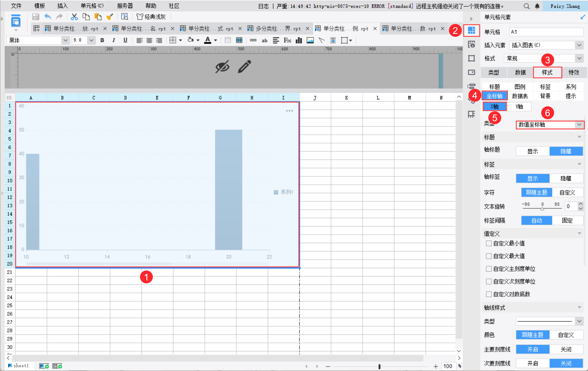Check the 自定义最大值 option
This screenshot has width=588, height=371.
point(489,256)
